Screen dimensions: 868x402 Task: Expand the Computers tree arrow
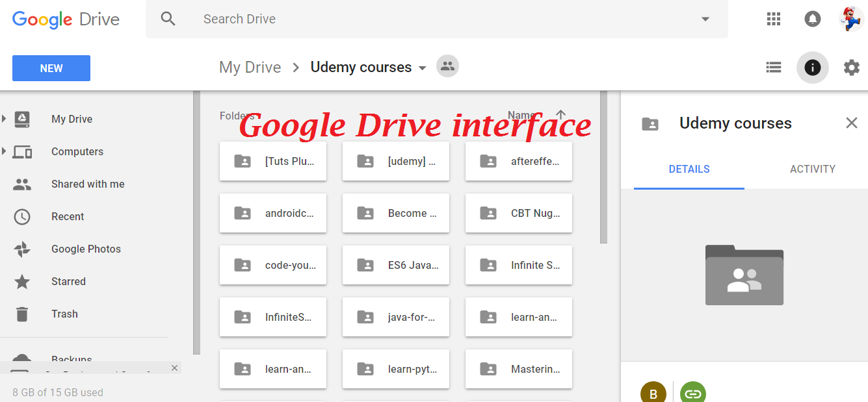pos(4,151)
